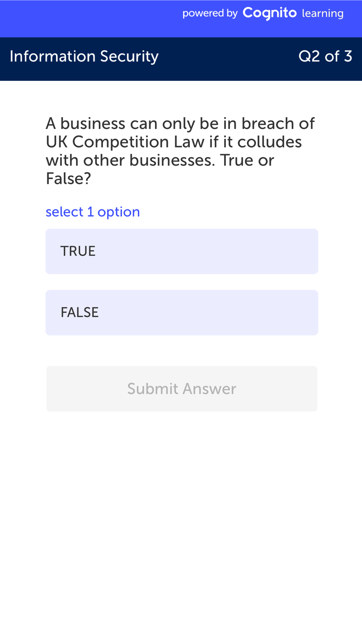Click the bright blue top banner

181,18
